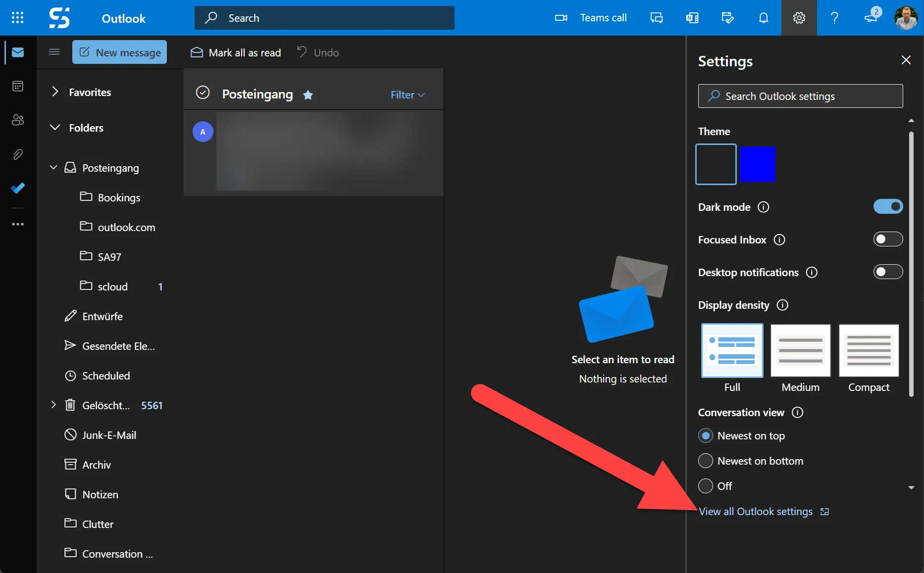
Task: Open My Day calendar-check icon
Action: pos(728,18)
